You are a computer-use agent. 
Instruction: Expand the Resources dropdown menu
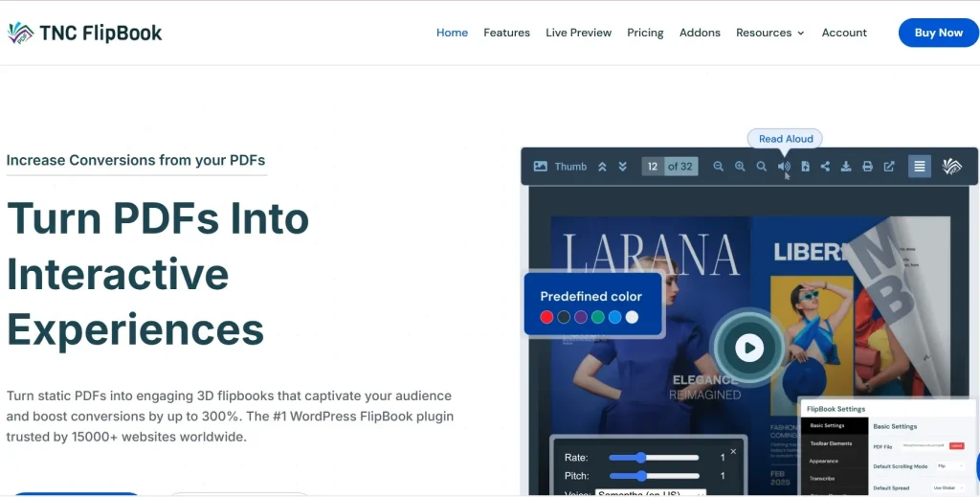tap(769, 33)
